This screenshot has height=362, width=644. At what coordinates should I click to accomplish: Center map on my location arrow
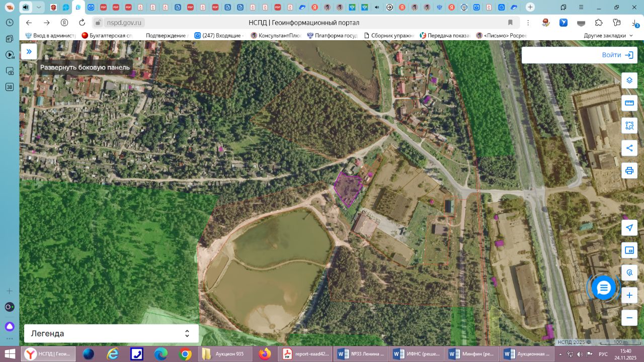(x=629, y=228)
